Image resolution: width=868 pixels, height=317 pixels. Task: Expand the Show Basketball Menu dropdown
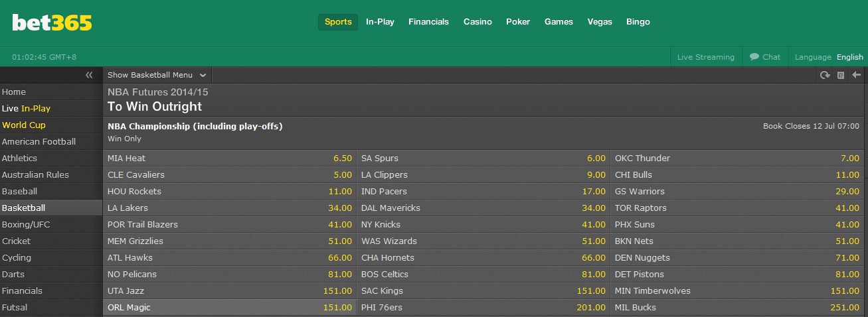coord(157,75)
